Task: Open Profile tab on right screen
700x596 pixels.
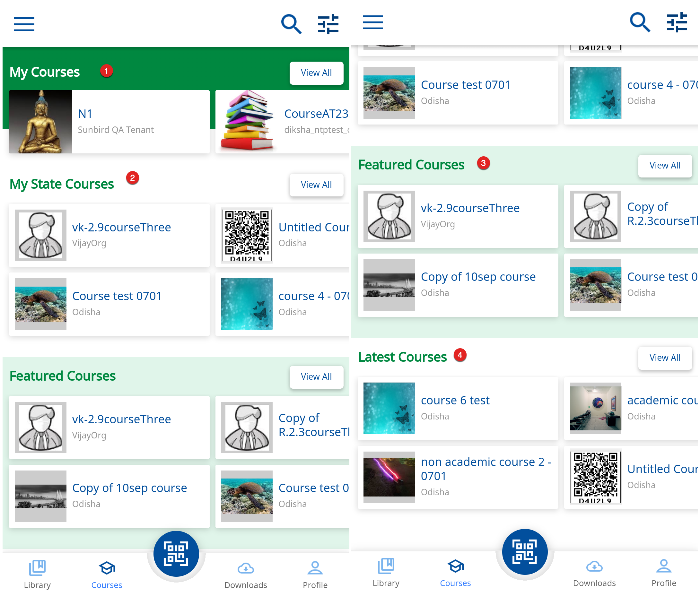Action: pos(663,573)
